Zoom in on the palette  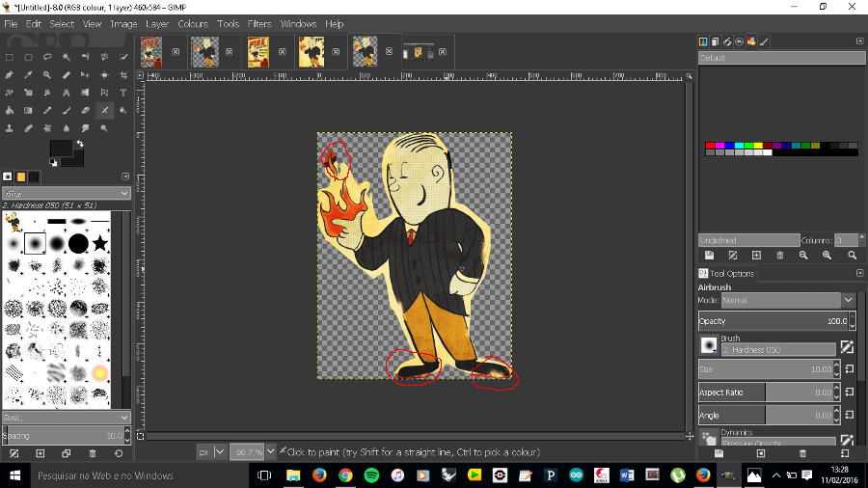[827, 255]
